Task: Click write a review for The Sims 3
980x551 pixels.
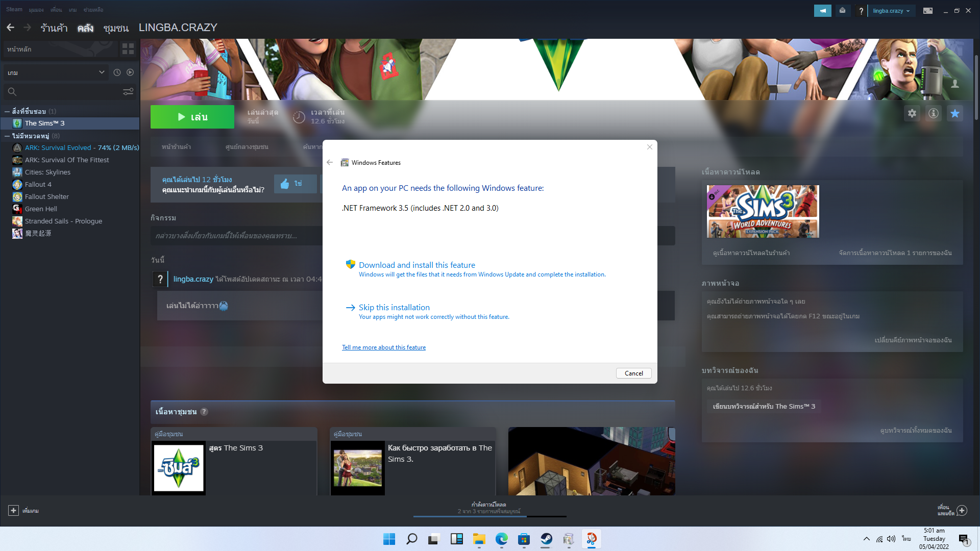Action: coord(764,407)
